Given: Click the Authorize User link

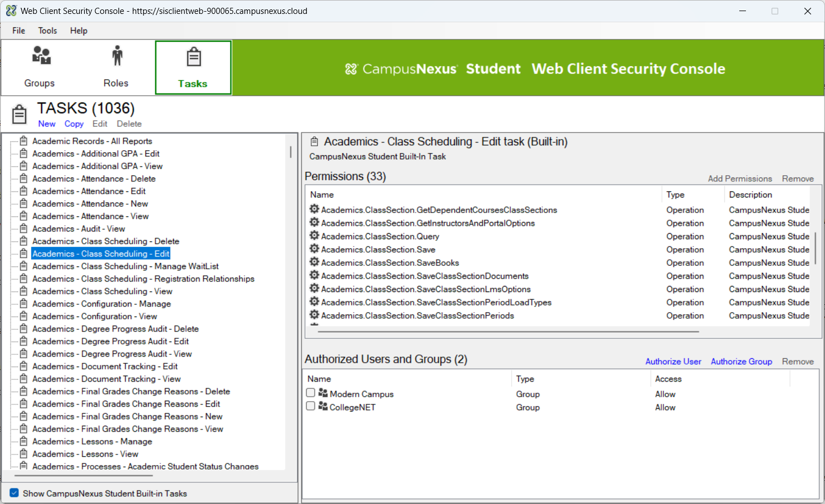Looking at the screenshot, I should click(673, 362).
